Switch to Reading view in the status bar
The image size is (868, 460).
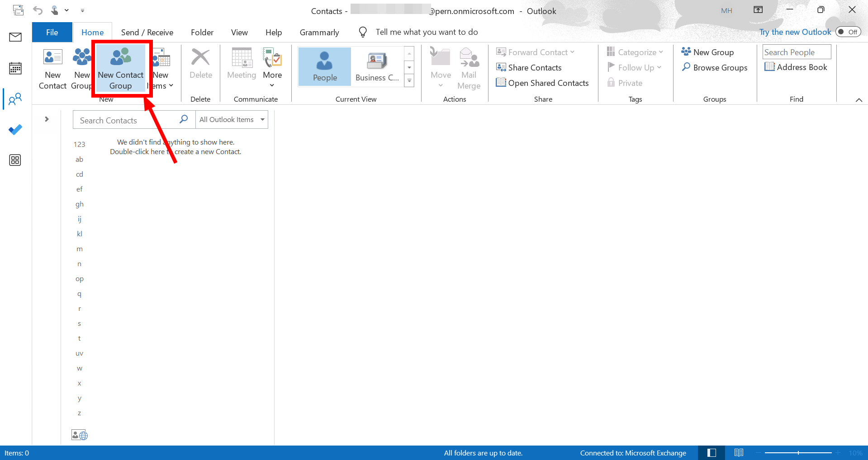pyautogui.click(x=739, y=452)
